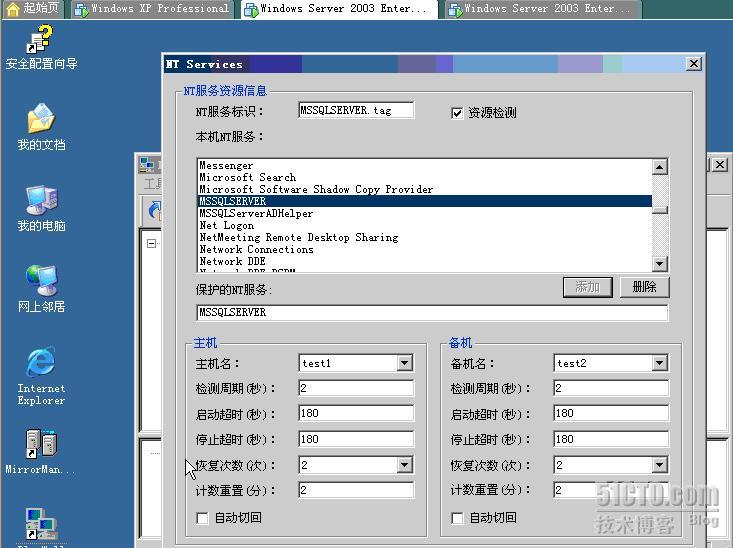Select Net Logon service

pyautogui.click(x=425, y=225)
